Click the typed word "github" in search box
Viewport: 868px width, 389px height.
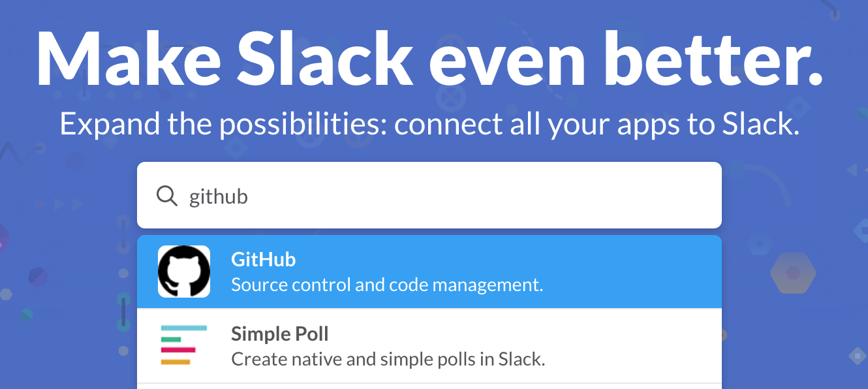[x=218, y=196]
